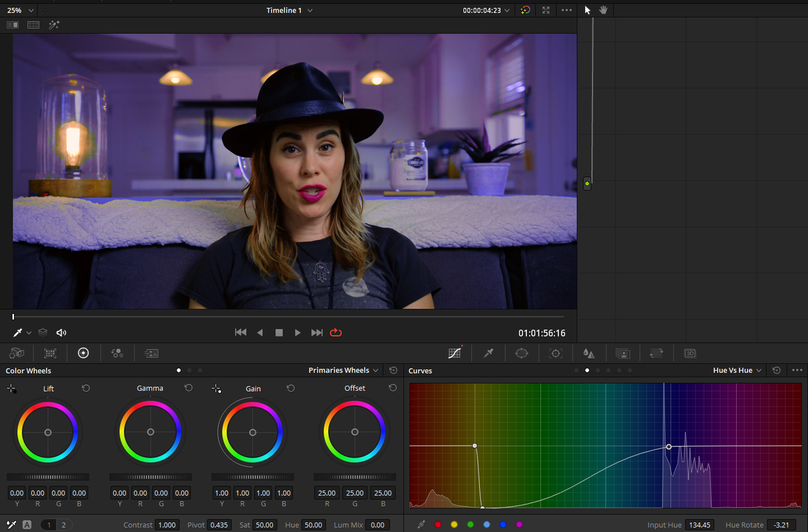808x532 pixels.
Task: Click the Hue Rotate value field
Action: 781,525
